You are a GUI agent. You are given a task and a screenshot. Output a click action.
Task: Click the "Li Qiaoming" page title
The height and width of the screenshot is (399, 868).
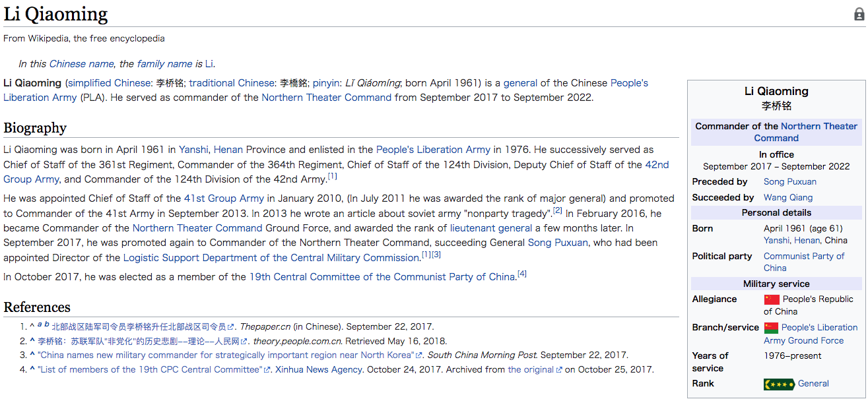pyautogui.click(x=56, y=15)
